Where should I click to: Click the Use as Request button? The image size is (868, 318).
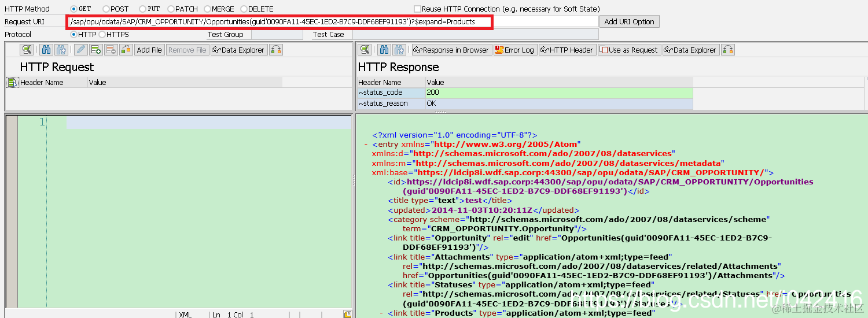[x=628, y=50]
